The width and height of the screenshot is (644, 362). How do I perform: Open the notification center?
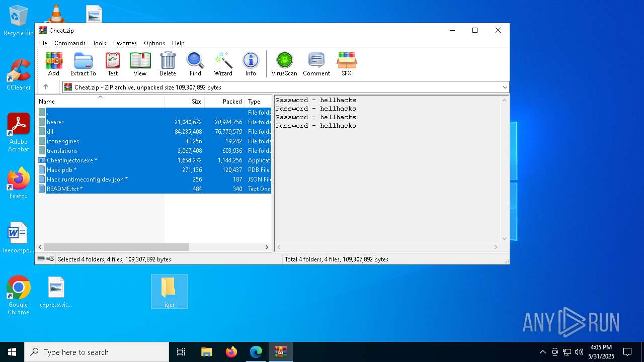pyautogui.click(x=627, y=352)
